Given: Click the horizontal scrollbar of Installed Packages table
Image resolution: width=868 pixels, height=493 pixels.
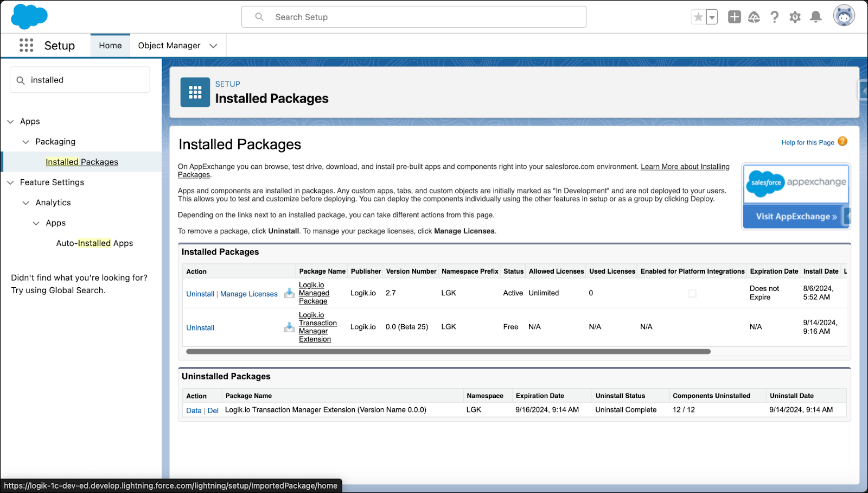Looking at the screenshot, I should [448, 352].
